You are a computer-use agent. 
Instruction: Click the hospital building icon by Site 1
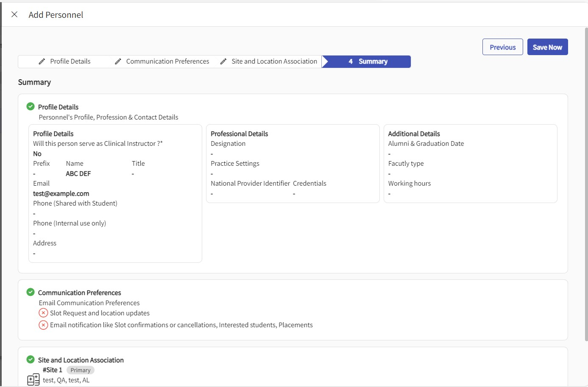(33, 379)
